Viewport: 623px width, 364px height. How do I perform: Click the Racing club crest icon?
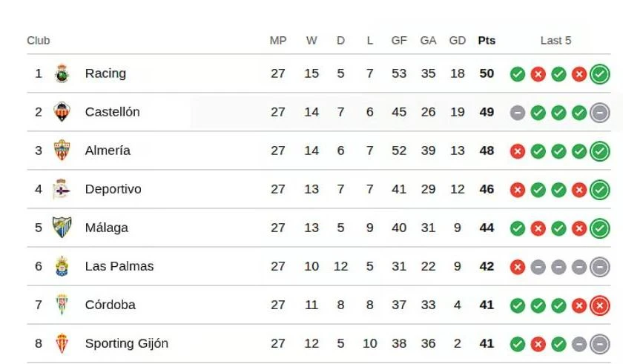click(62, 73)
